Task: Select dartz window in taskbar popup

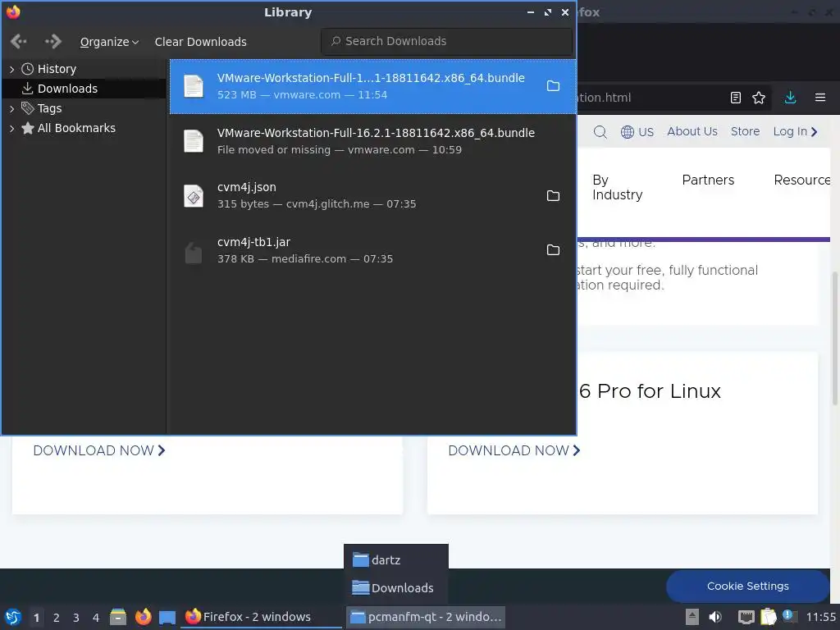Action: 396,560
